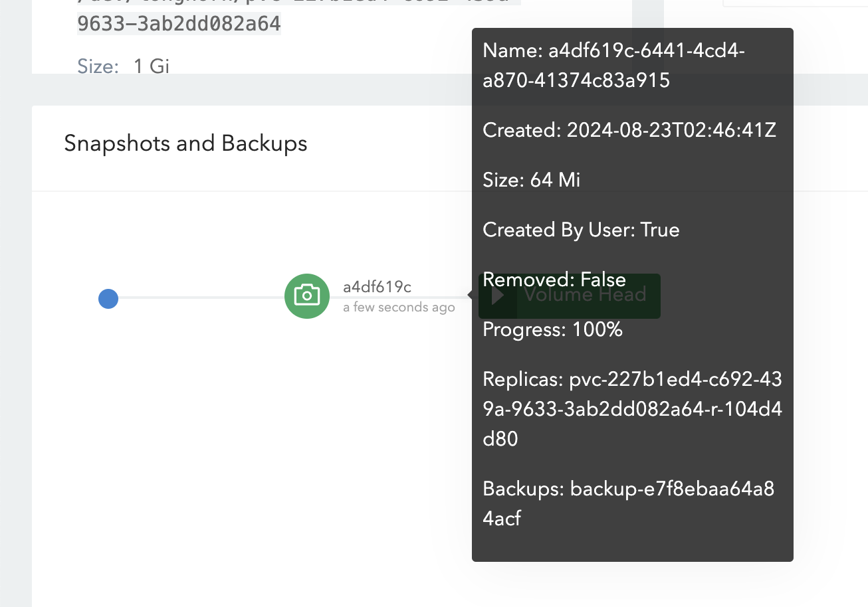Click the Snapshots and Backups heading
868x607 pixels.
185,143
